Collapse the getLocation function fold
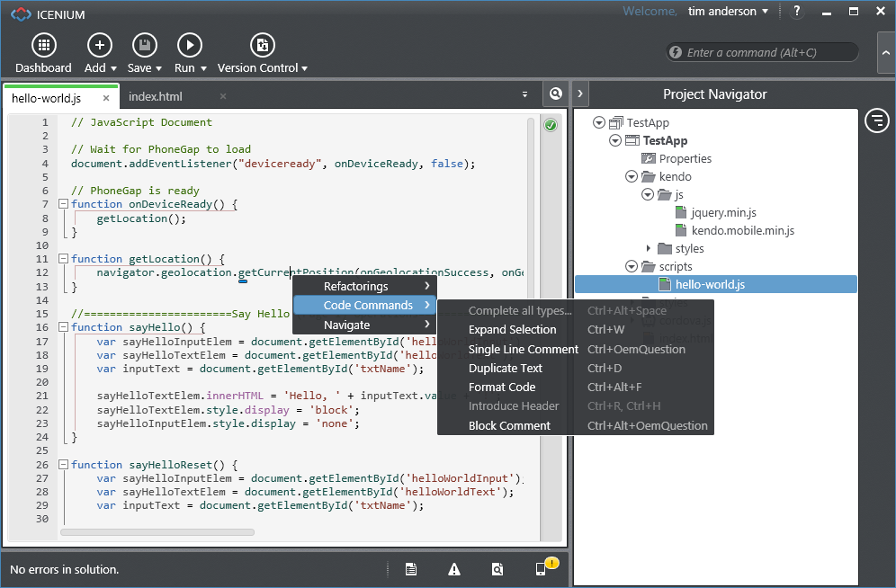 coord(64,259)
